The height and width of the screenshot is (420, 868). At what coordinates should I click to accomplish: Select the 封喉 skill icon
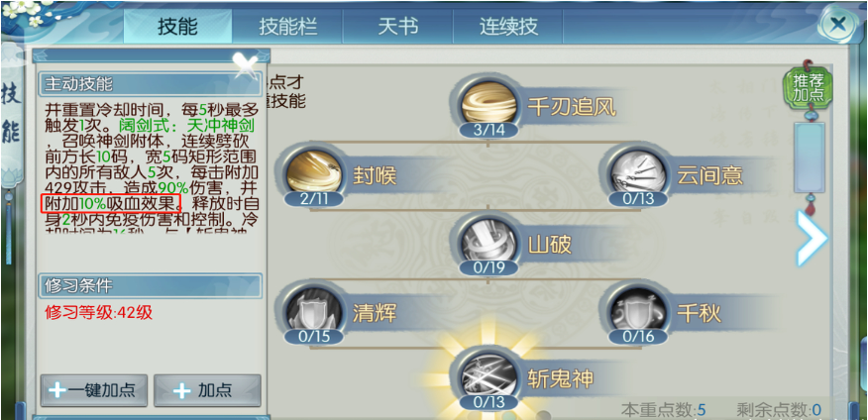[x=313, y=176]
